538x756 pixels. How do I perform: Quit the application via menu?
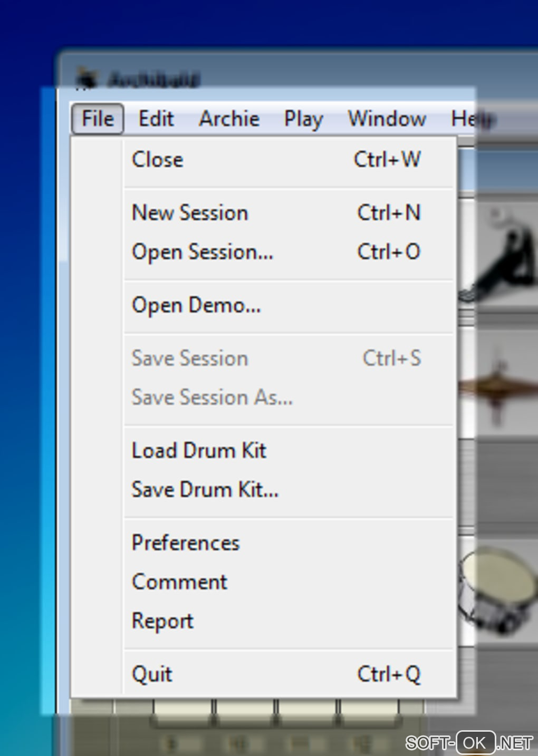[152, 674]
